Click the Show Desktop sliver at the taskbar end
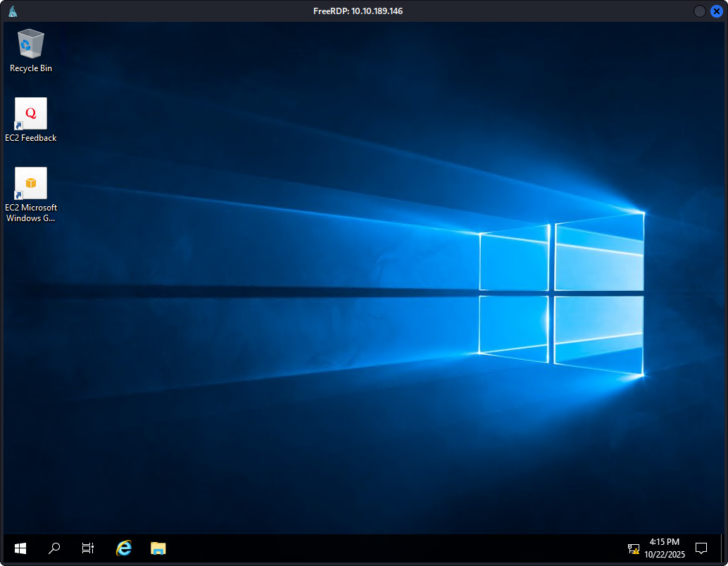Viewport: 728px width, 566px height. tap(722, 548)
